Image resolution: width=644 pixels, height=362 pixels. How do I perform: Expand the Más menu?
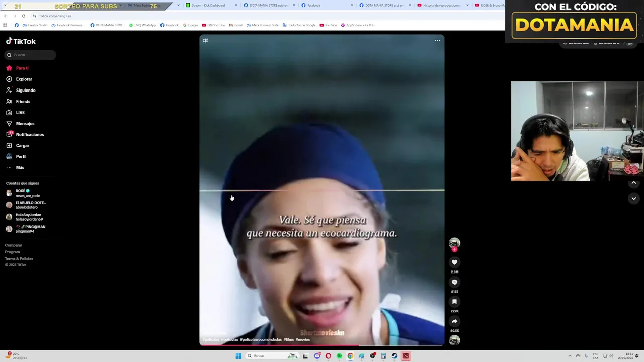point(15,167)
